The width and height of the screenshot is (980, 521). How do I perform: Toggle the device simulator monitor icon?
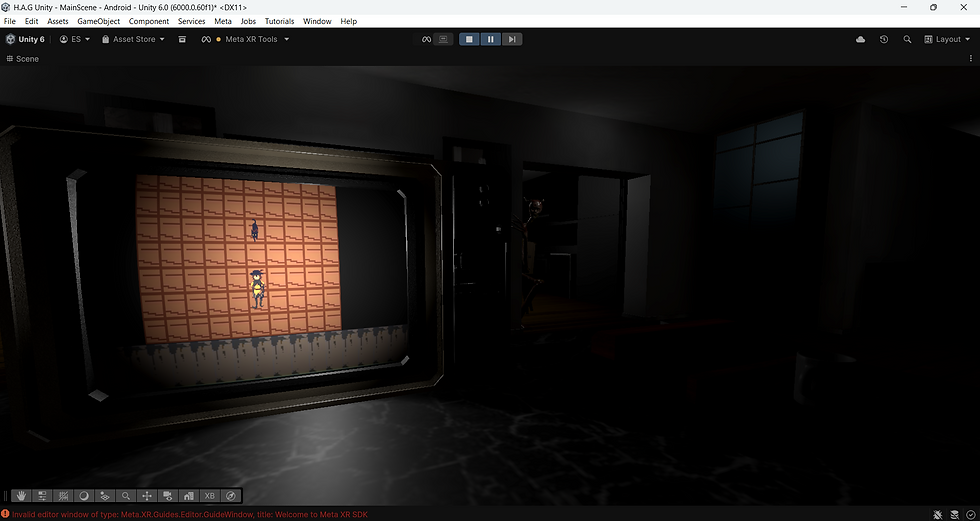444,39
